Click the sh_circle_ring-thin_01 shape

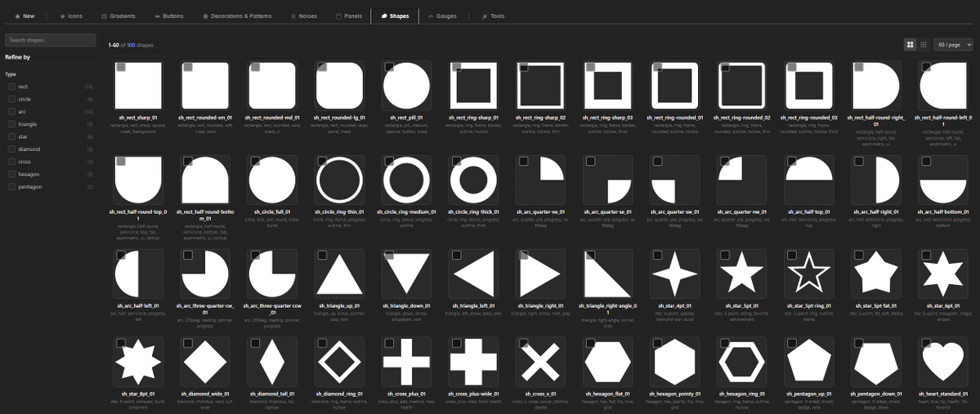pyautogui.click(x=338, y=180)
